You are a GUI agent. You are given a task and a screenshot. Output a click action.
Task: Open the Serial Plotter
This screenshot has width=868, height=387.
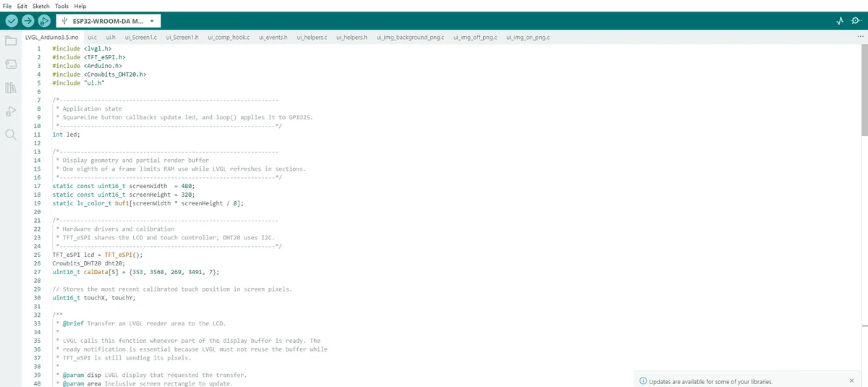pos(840,21)
